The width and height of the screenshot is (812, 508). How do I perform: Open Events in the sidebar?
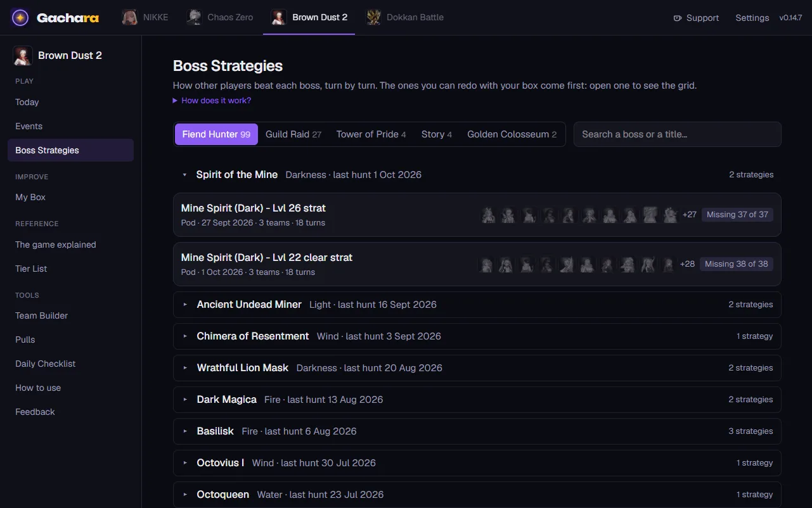pos(70,126)
